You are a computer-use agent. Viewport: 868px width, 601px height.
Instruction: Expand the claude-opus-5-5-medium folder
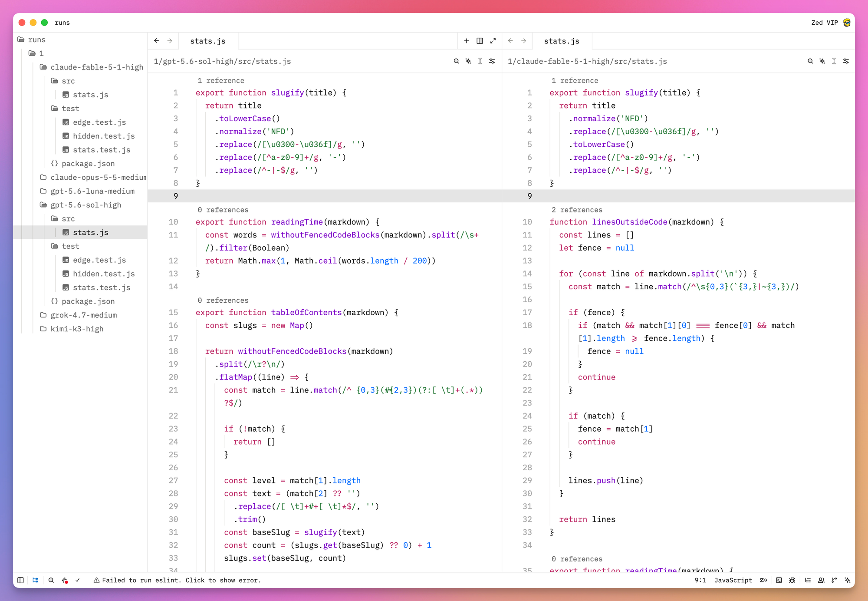pyautogui.click(x=93, y=177)
